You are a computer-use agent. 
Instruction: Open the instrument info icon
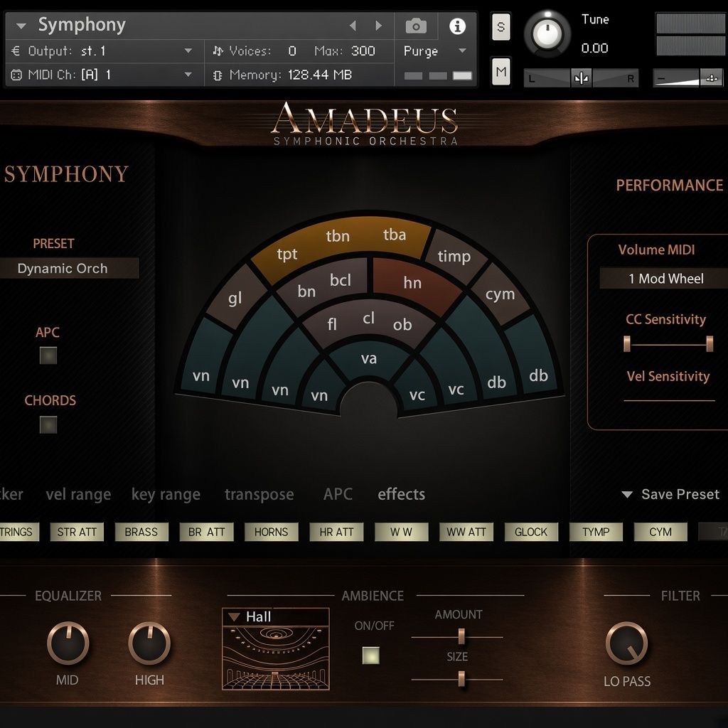coord(457,26)
